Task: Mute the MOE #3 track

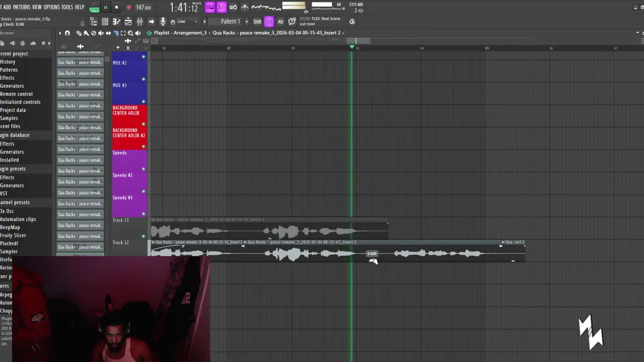Action: pos(143,102)
